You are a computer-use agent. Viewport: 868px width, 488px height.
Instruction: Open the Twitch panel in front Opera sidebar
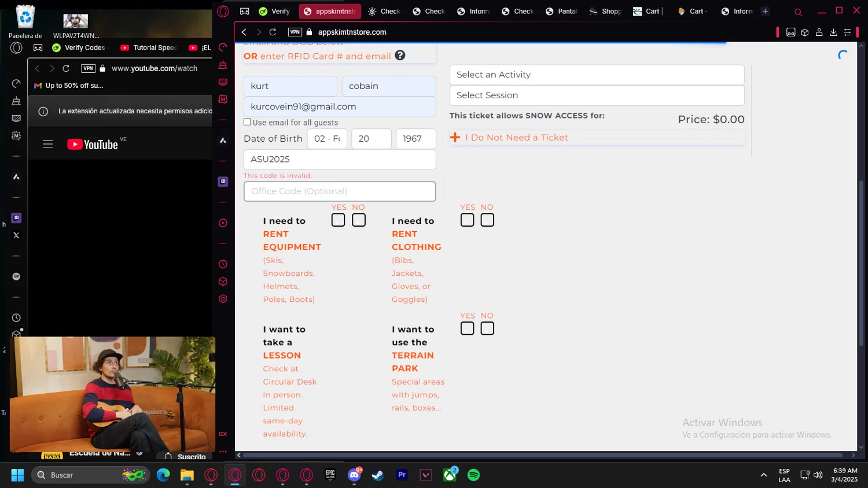click(223, 182)
